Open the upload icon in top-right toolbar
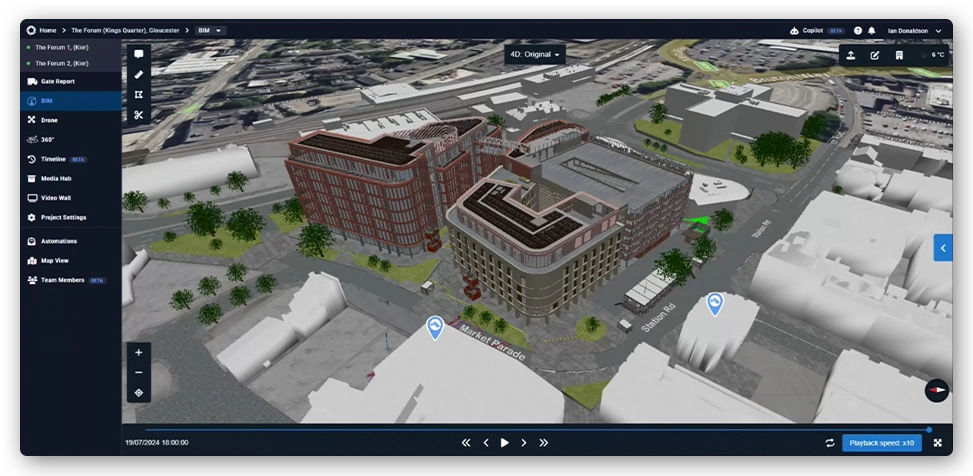 coord(851,55)
